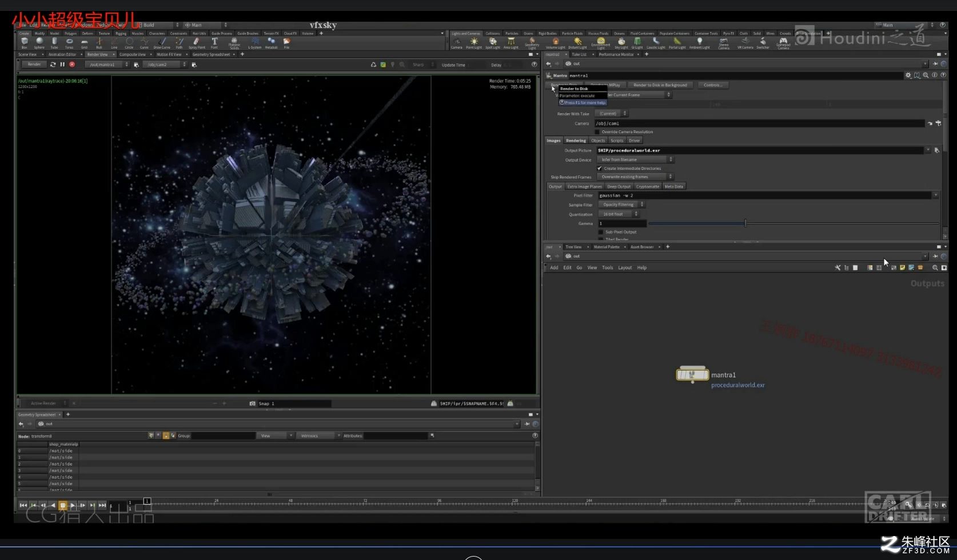
Task: Add a Sky Light from the shelf
Action: pos(621,43)
